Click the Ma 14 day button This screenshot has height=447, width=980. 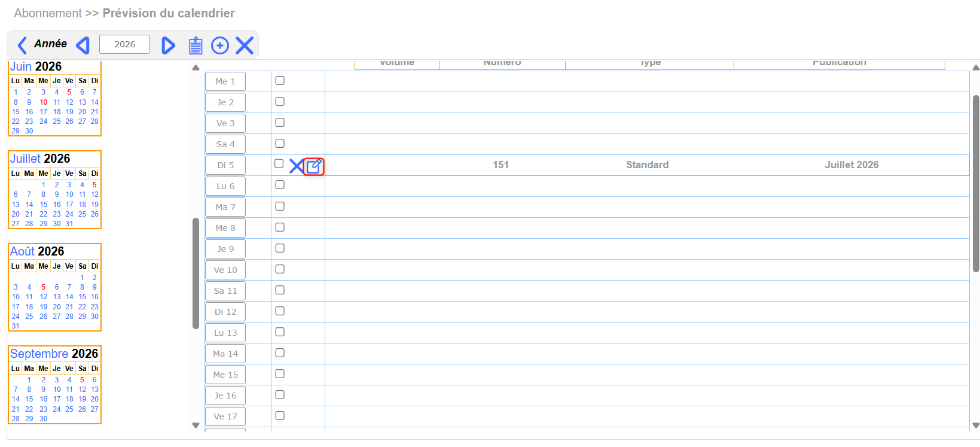tap(225, 354)
